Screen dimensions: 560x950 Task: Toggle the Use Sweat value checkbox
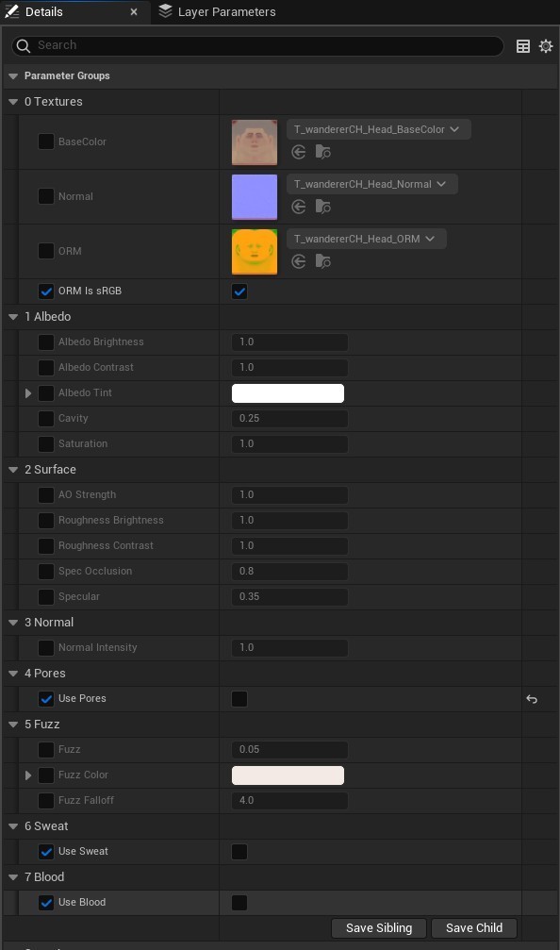point(239,852)
